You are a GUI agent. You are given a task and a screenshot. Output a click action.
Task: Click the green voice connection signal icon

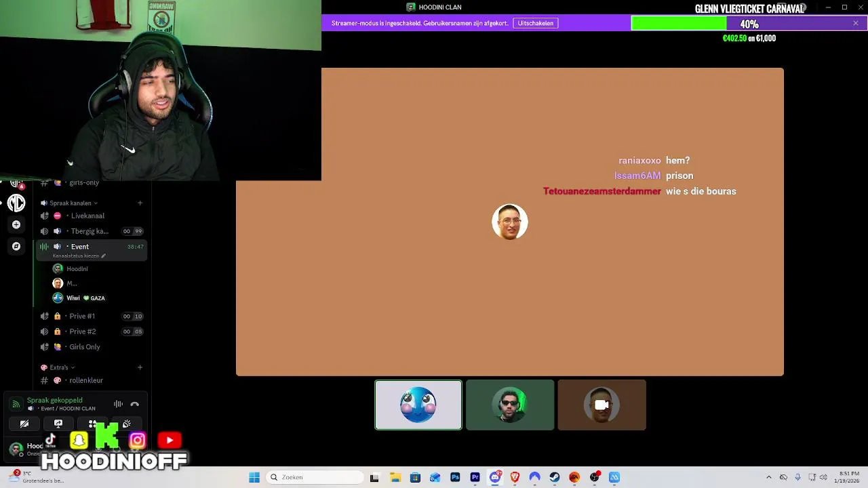16,404
